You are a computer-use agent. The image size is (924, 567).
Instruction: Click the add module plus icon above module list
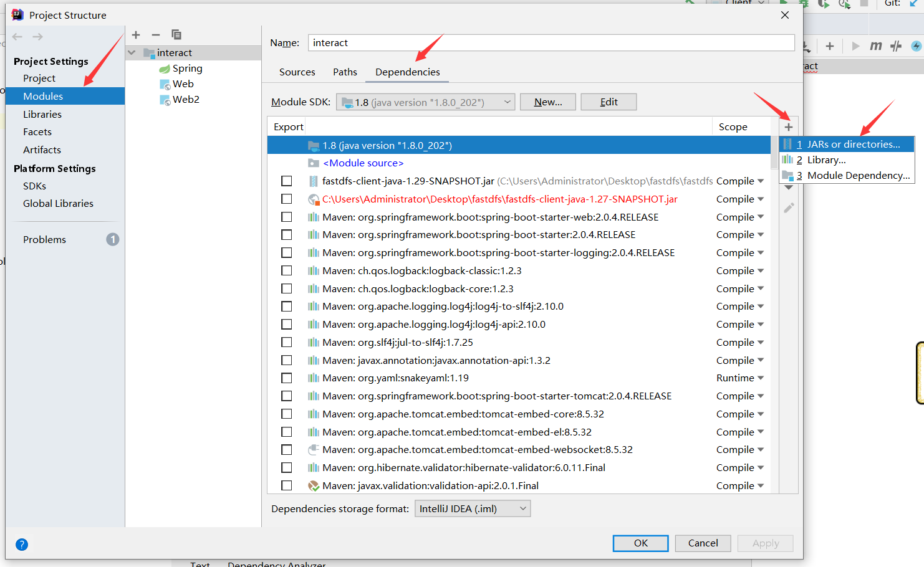point(136,35)
